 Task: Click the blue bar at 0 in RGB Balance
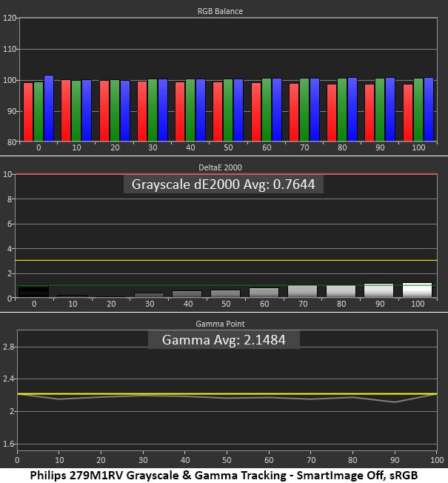click(49, 108)
